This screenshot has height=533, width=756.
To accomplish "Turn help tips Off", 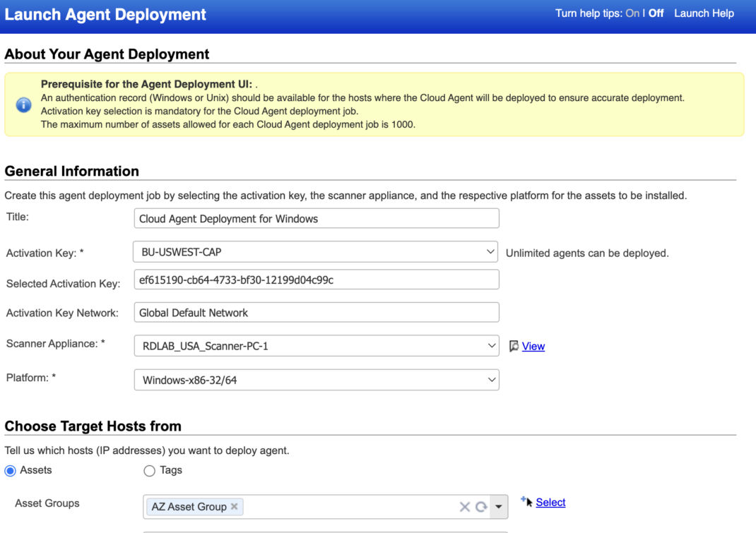I will (x=656, y=13).
